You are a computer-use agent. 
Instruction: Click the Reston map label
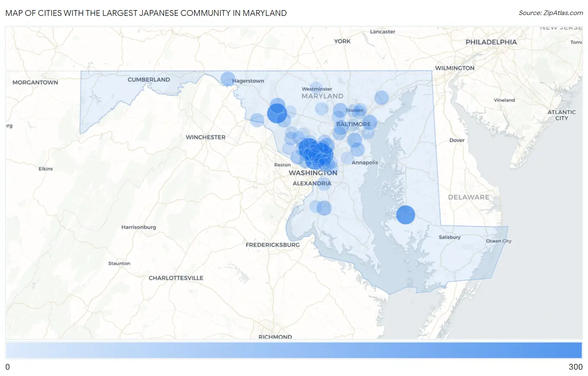(x=282, y=165)
